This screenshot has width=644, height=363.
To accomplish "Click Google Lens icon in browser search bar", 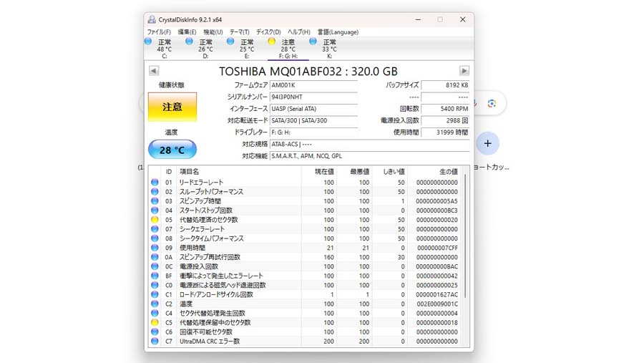I will pyautogui.click(x=492, y=104).
